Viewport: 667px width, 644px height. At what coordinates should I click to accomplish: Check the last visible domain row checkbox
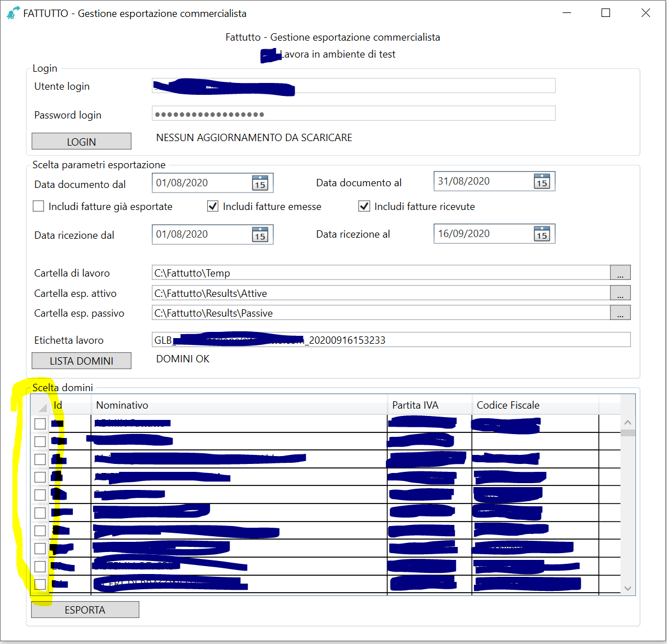click(x=40, y=584)
